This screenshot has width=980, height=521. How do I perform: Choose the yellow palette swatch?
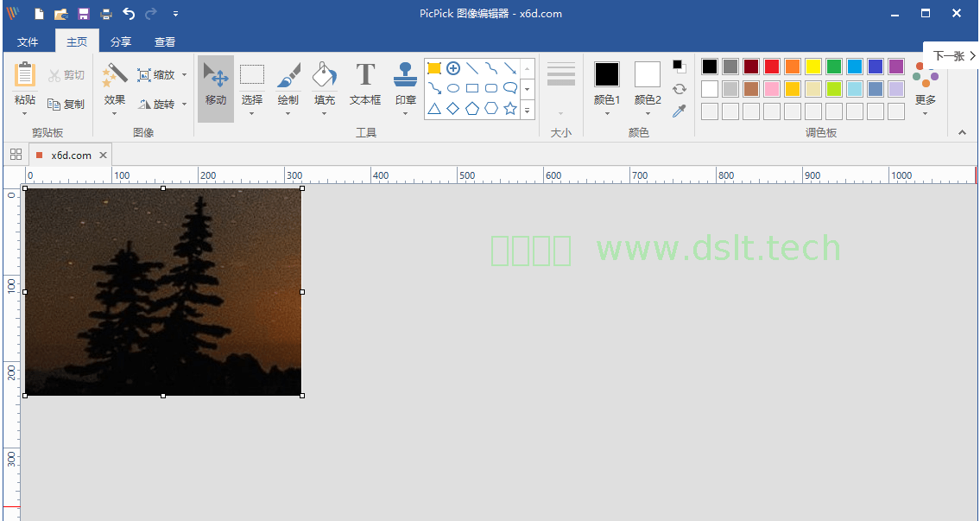[x=813, y=67]
